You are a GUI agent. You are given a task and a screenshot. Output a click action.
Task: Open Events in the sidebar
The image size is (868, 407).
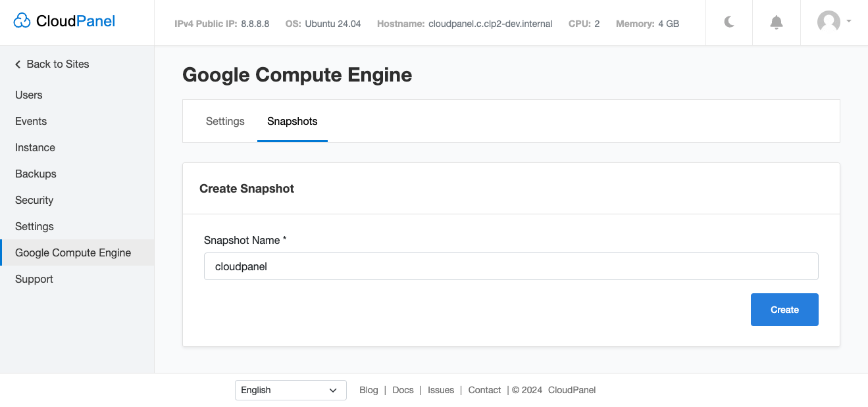pyautogui.click(x=31, y=121)
